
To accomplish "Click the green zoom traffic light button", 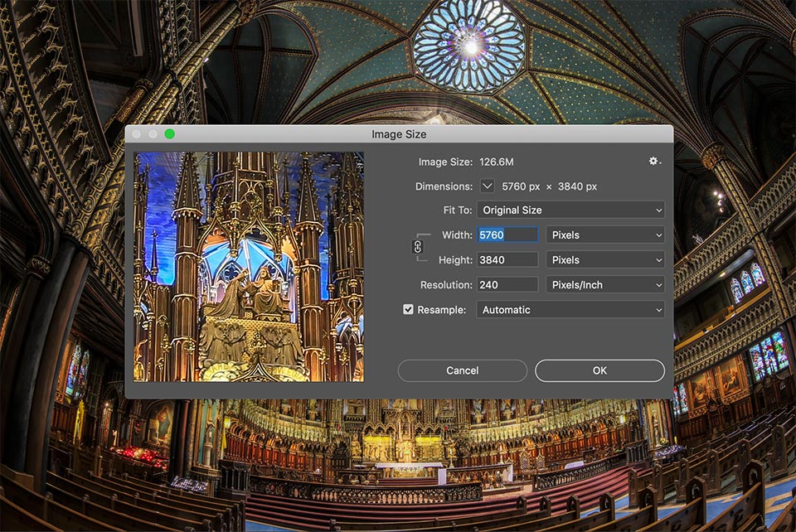I will (170, 132).
